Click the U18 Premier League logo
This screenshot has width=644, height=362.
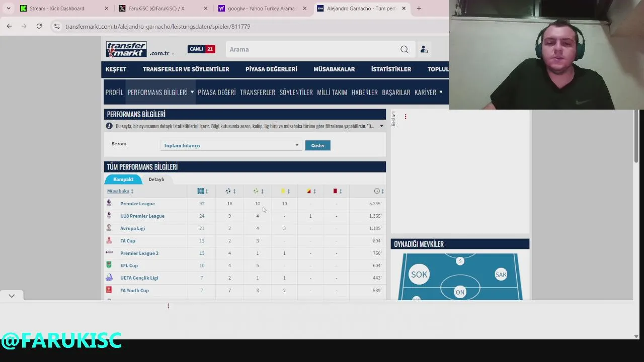(109, 216)
